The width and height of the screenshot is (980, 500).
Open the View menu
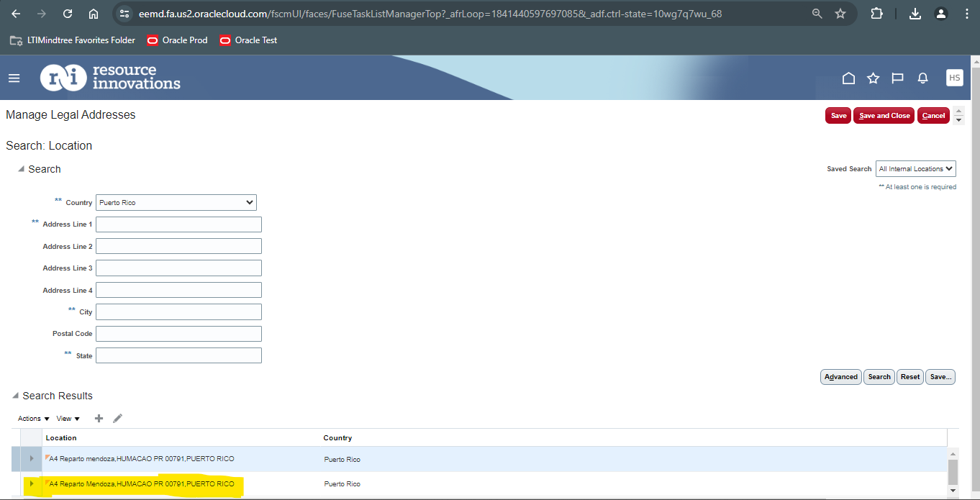click(x=67, y=418)
